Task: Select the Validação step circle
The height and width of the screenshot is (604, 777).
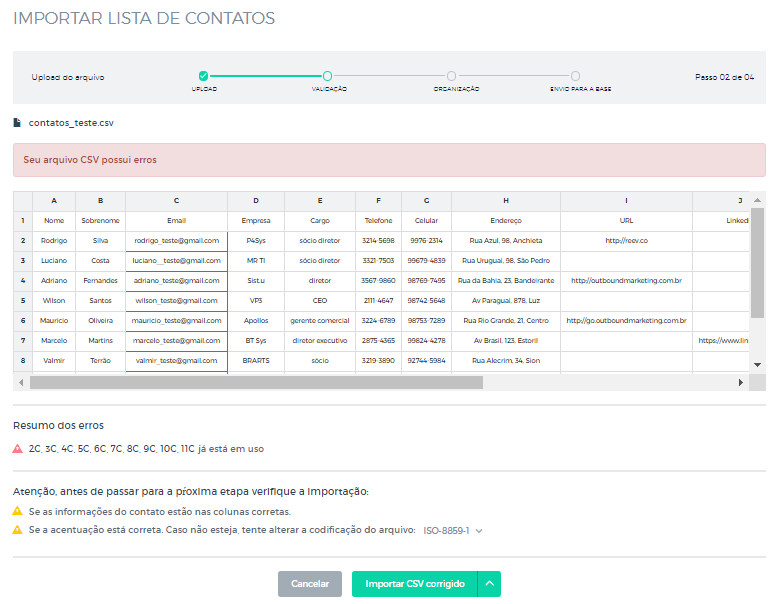Action: pos(328,76)
